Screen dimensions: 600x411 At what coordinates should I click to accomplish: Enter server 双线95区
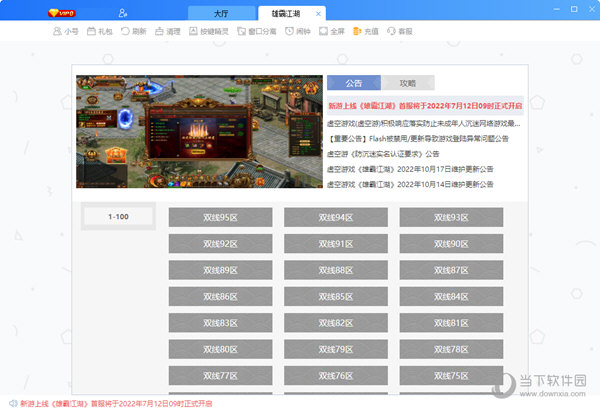pos(220,217)
